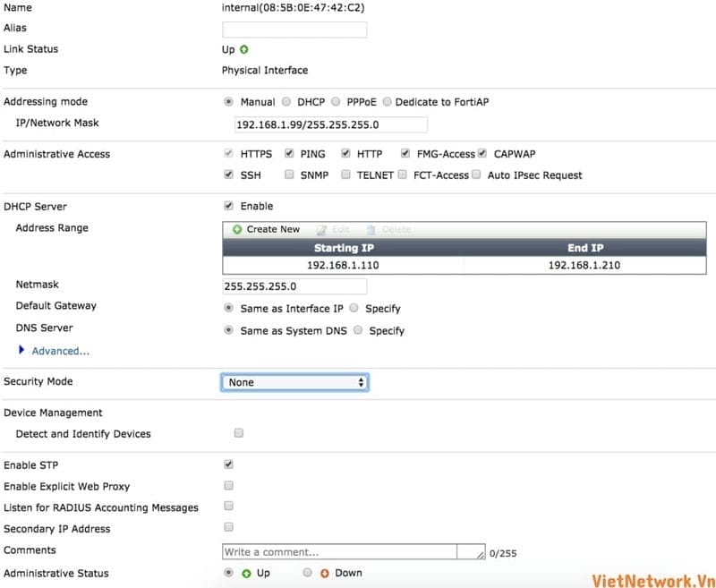This screenshot has width=716, height=588.
Task: Toggle the Enable STP checkbox
Action: click(228, 465)
